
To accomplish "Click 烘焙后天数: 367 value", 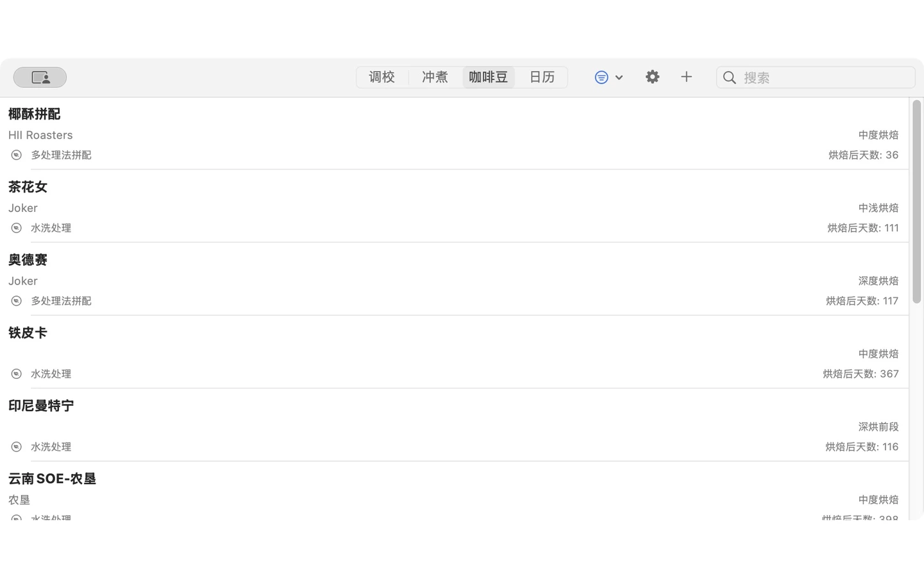I will (860, 374).
